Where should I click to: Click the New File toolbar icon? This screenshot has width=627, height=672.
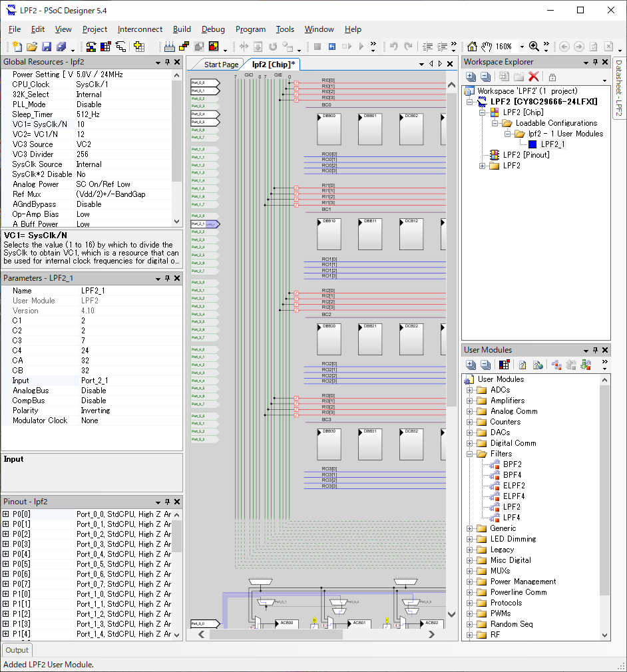[x=17, y=47]
